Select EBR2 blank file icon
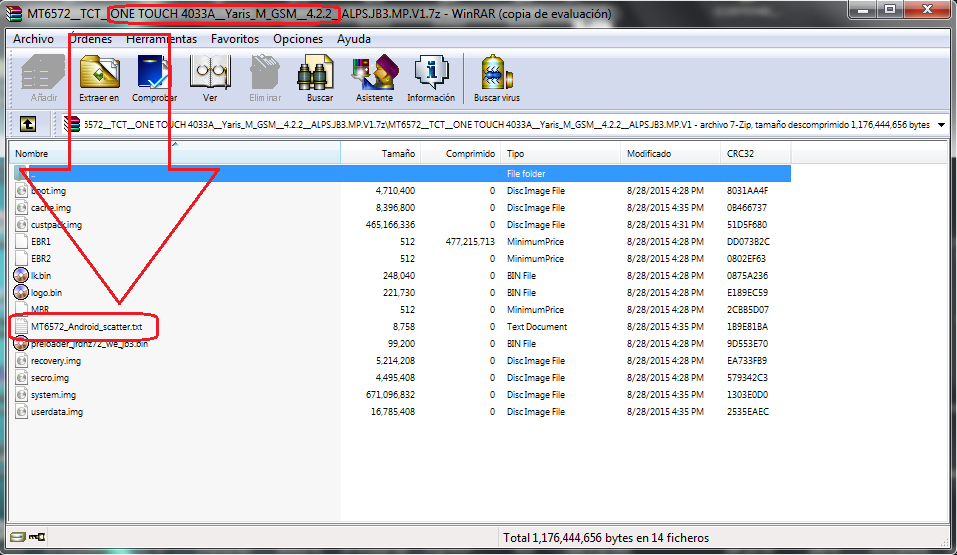This screenshot has height=555, width=957. (x=21, y=258)
